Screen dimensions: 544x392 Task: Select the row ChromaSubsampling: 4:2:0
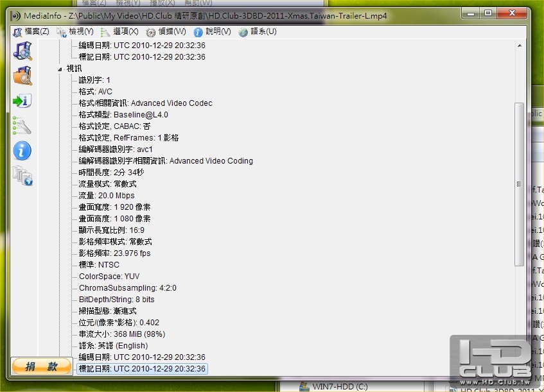tap(128, 288)
